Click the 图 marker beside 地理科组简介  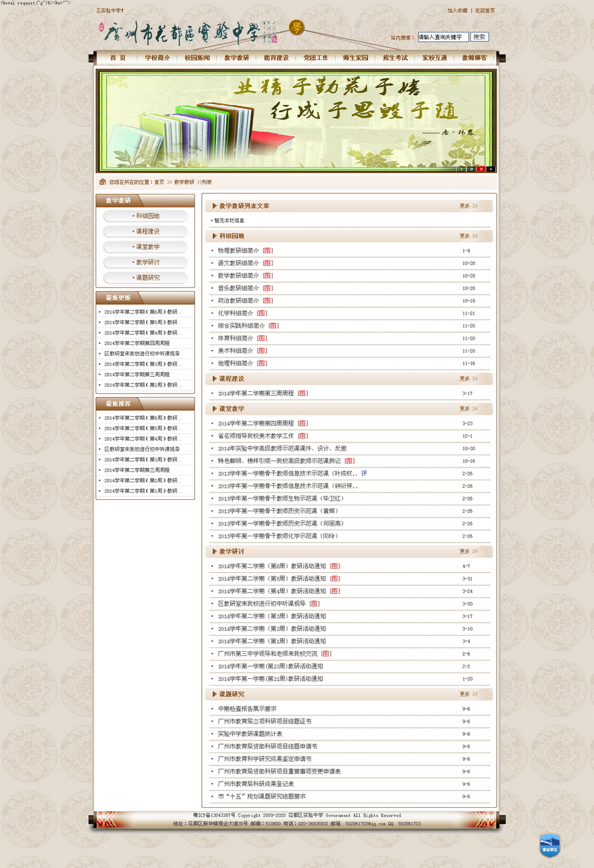[262, 363]
